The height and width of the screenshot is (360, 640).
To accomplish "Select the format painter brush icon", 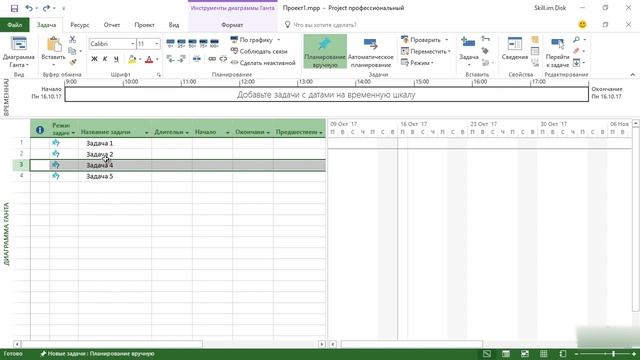I will tap(73, 62).
